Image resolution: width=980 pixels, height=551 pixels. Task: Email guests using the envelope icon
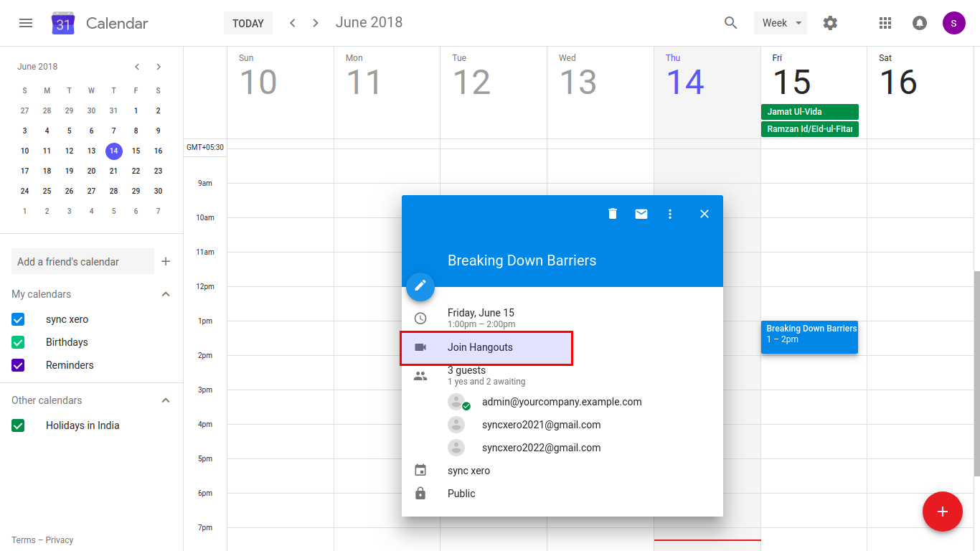641,214
